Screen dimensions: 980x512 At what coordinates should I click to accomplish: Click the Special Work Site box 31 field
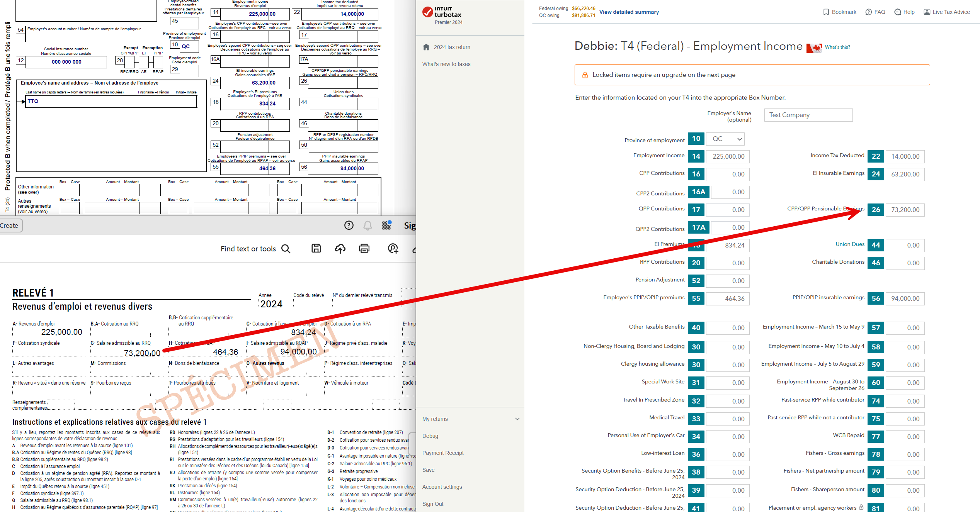point(728,383)
